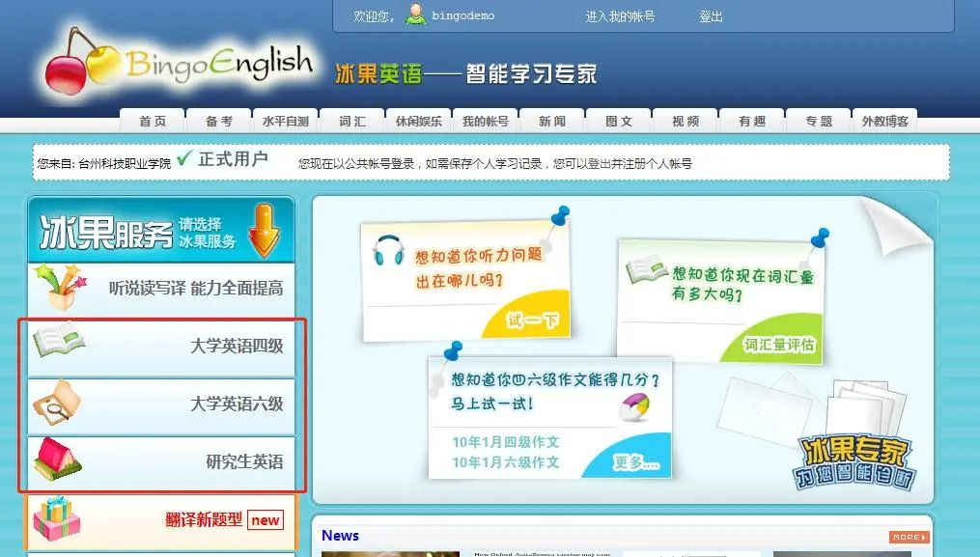Click the 冰果服务 panel title

(105, 232)
